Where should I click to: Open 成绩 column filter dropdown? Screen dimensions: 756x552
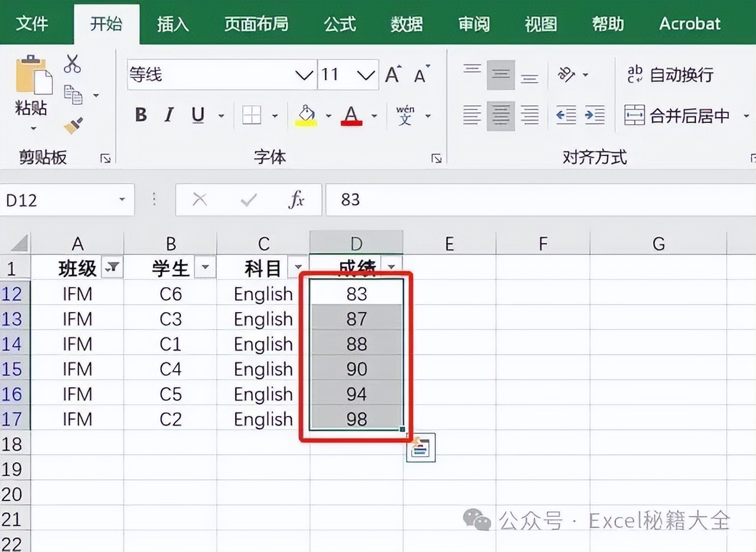pos(391,268)
